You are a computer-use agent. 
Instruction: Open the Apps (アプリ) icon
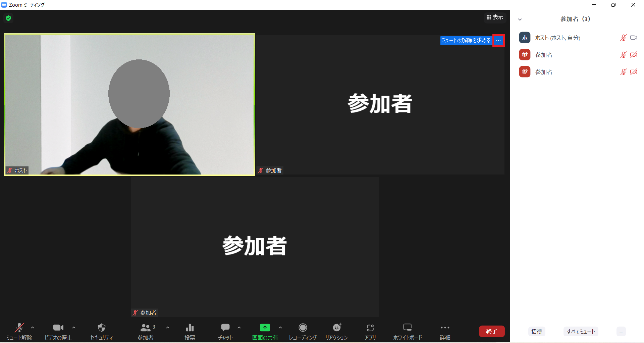(x=370, y=328)
